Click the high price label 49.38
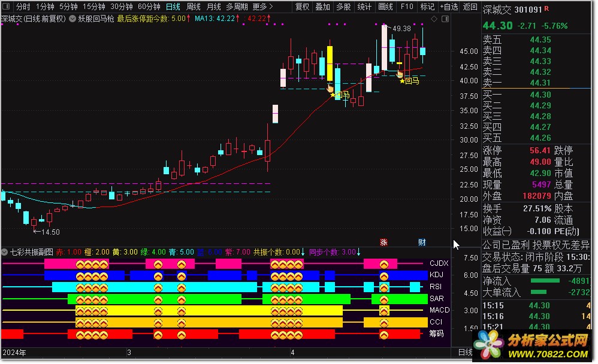Viewport: 598px width, 364px height. coord(401,29)
